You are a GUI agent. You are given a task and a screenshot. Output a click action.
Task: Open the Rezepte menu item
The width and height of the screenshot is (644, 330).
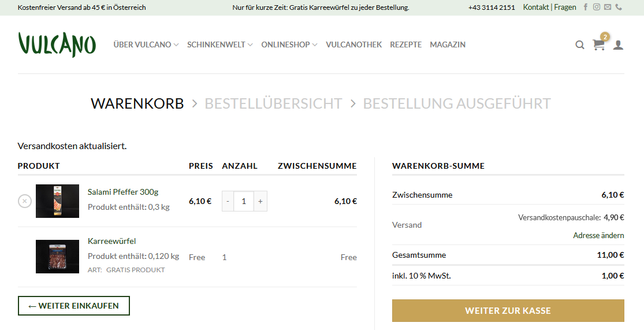tap(406, 45)
